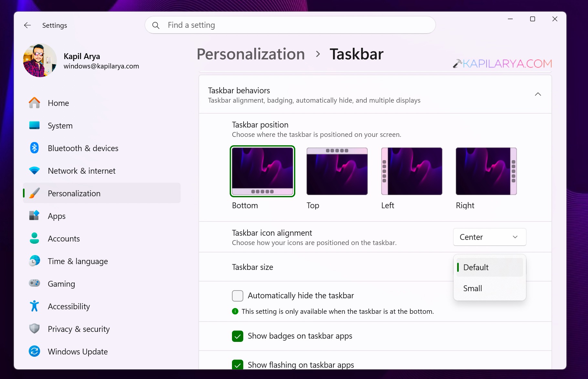This screenshot has height=379, width=588.
Task: Click the Personalization paintbrush icon
Action: tap(34, 193)
